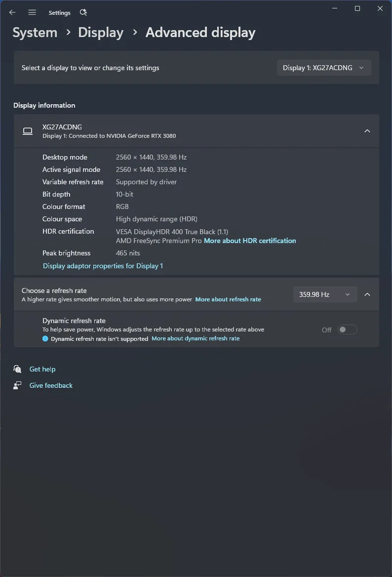
Task: Open Display adaptor properties for Display 1
Action: (103, 266)
